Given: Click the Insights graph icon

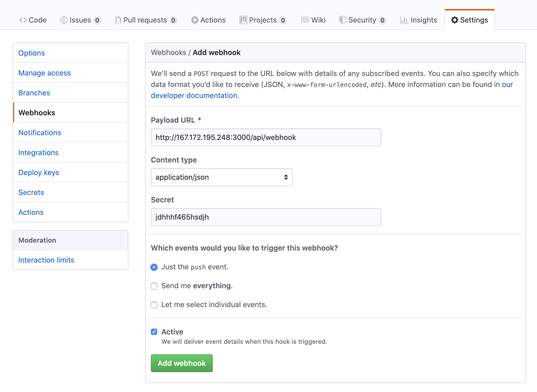Looking at the screenshot, I should (x=404, y=20).
